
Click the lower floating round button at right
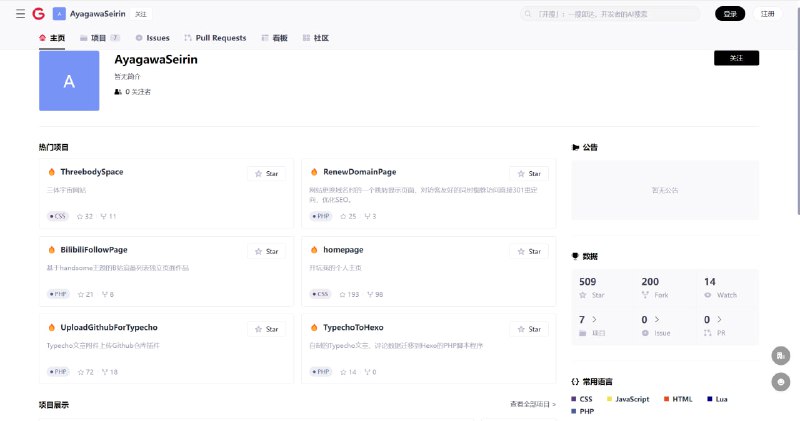click(781, 381)
